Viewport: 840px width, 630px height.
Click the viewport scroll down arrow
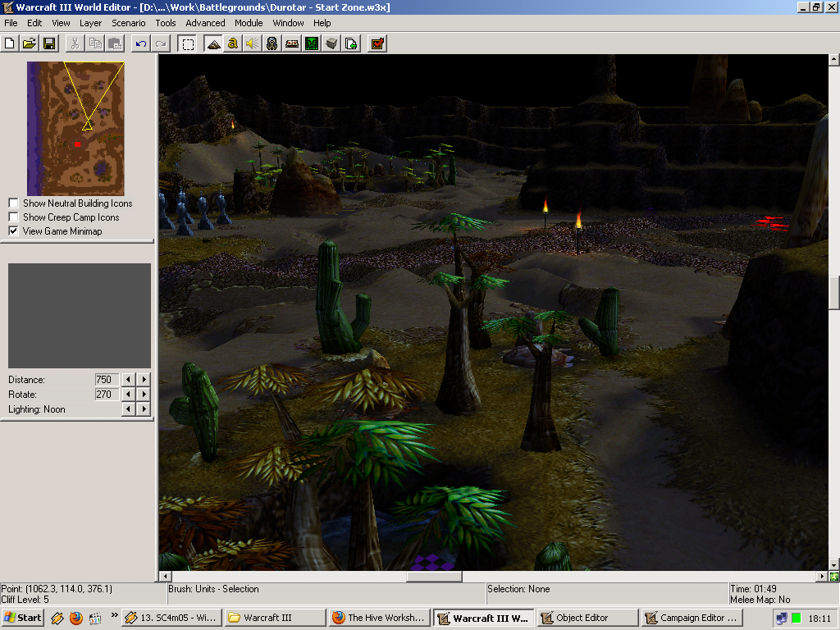coord(834,565)
